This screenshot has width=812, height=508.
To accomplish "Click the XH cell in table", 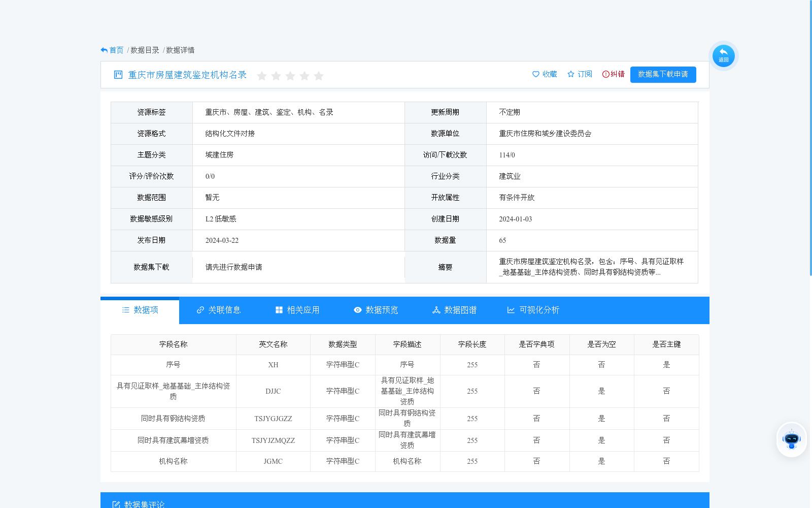I will pos(273,365).
